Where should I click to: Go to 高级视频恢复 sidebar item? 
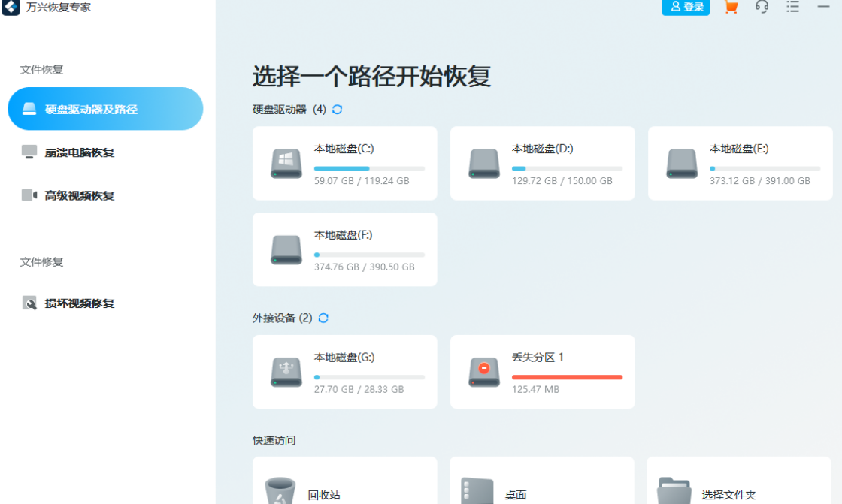tap(79, 195)
